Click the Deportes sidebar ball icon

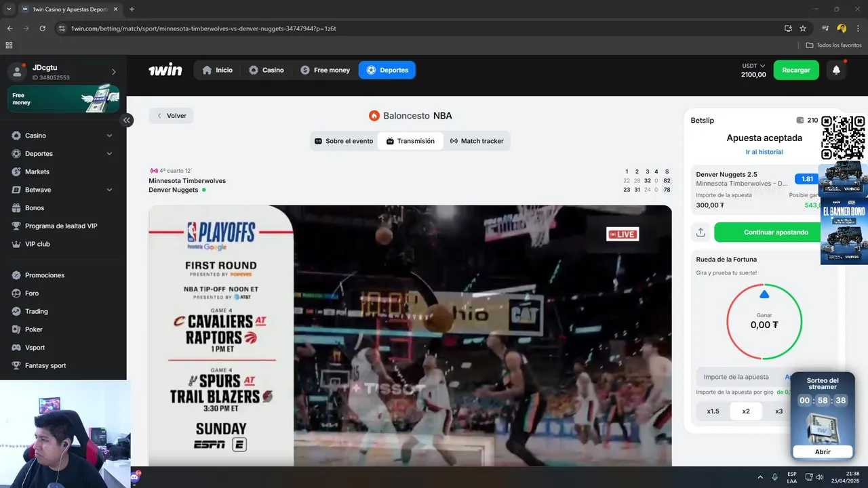(16, 154)
